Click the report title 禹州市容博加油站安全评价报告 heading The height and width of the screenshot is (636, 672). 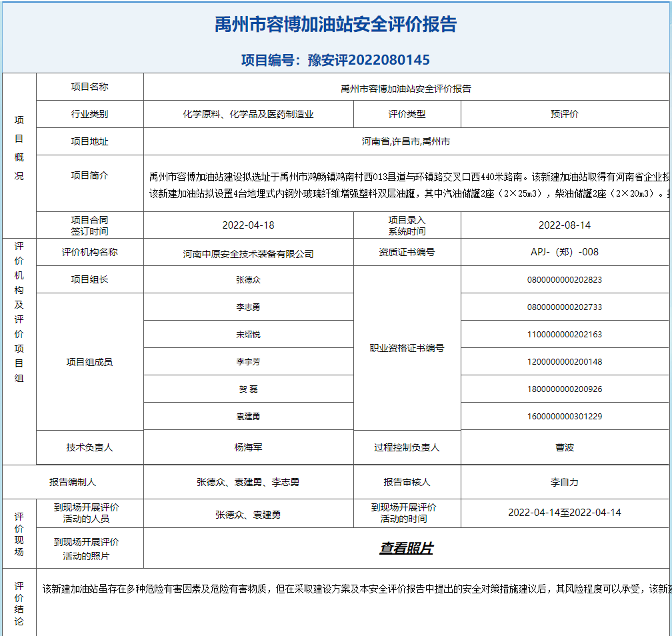click(335, 24)
